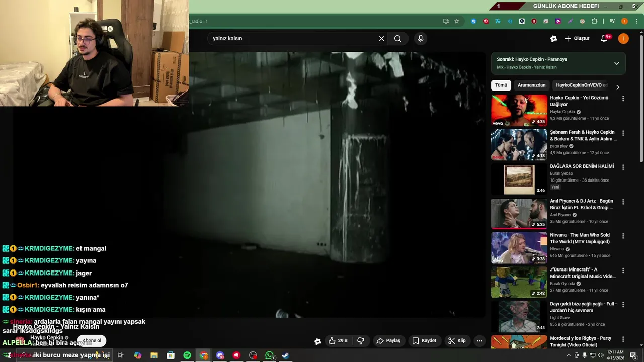The height and width of the screenshot is (362, 644).
Task: Open the Nirvana MTV Unplugged thumbnail
Action: (519, 248)
